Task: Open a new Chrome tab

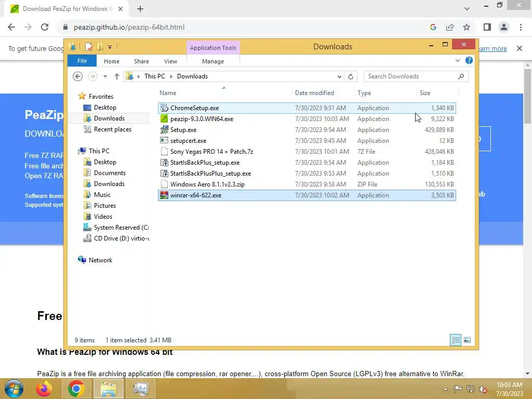Action: click(140, 9)
